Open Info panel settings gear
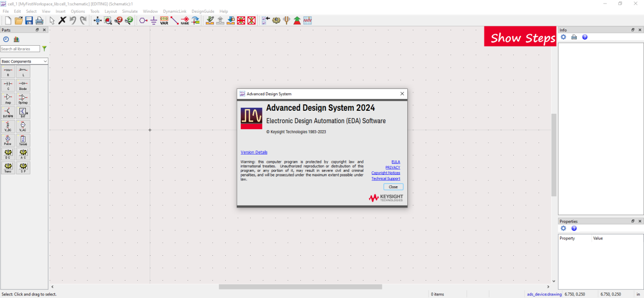 563,37
